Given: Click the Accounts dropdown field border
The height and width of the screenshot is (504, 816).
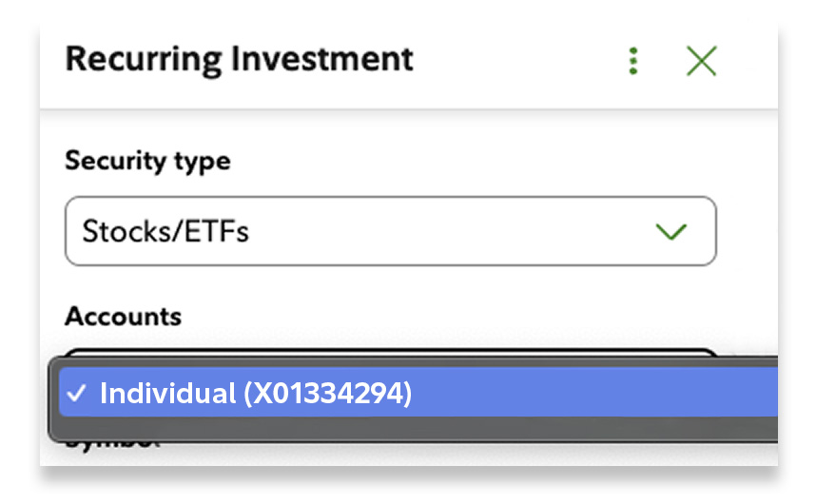Looking at the screenshot, I should point(380,352).
